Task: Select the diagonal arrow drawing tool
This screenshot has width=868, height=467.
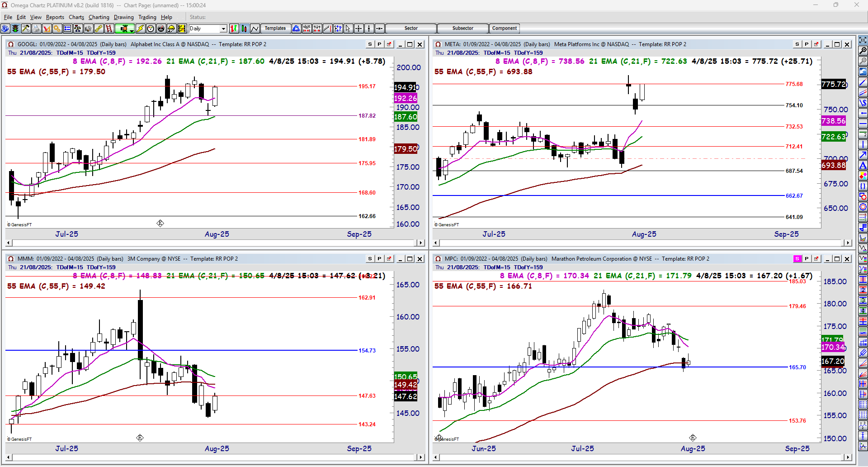Action: point(863,155)
